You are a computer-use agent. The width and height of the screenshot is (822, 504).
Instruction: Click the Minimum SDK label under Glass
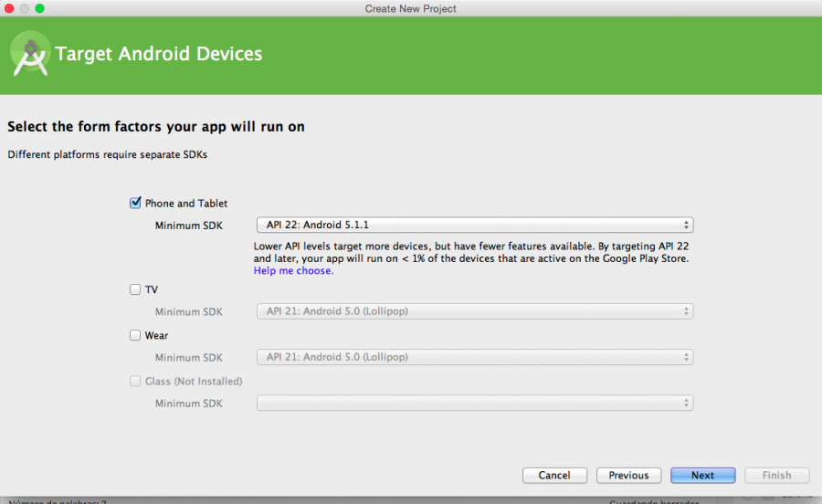(x=189, y=404)
